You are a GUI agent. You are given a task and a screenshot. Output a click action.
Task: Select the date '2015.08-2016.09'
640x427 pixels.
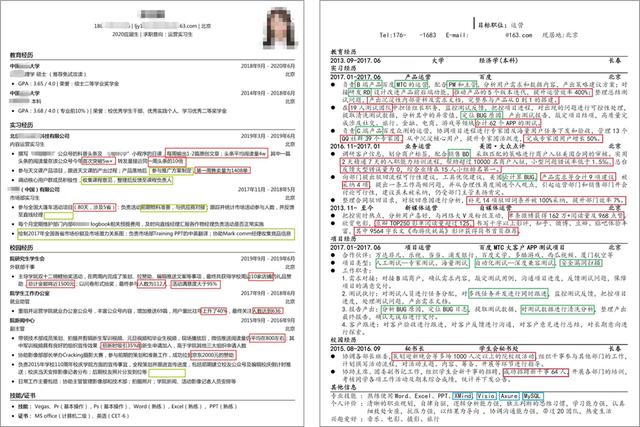tap(356, 349)
